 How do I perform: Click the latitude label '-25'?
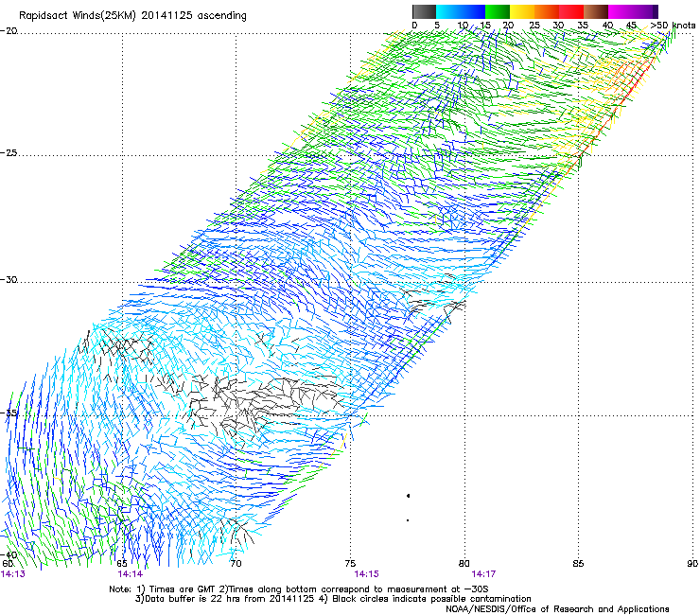click(9, 152)
